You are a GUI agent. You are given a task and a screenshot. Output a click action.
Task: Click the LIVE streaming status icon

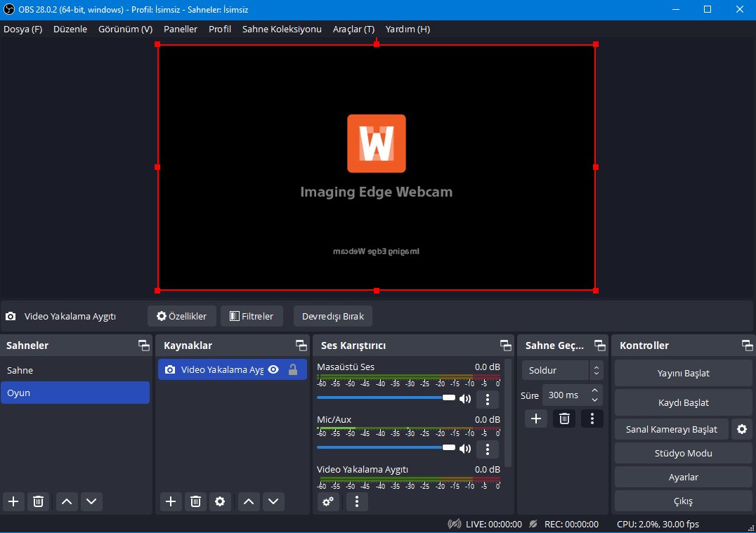tap(454, 524)
